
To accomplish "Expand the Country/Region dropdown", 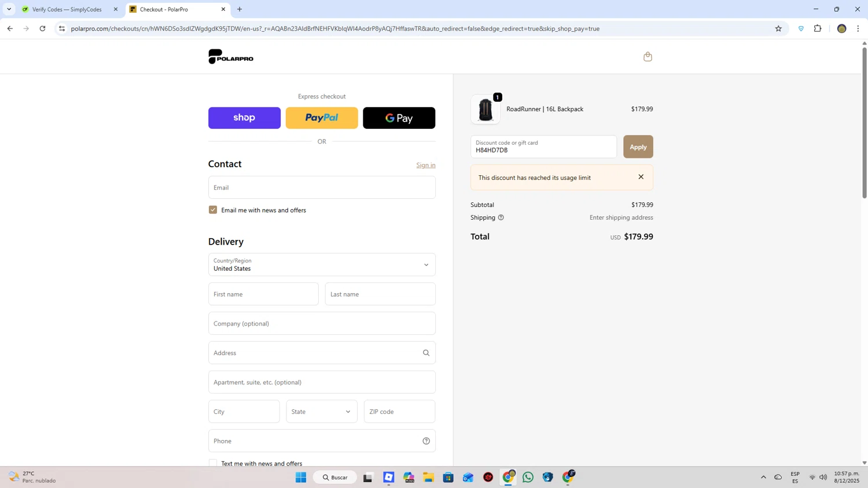I will tap(322, 265).
